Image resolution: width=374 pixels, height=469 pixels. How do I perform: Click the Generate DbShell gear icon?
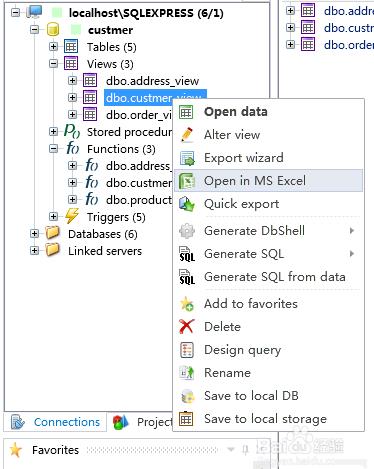point(187,231)
